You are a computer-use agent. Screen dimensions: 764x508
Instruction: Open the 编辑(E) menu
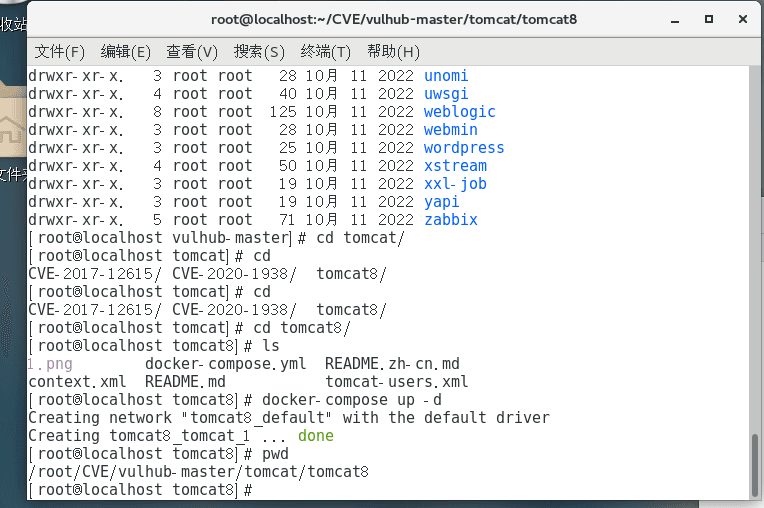click(x=126, y=52)
